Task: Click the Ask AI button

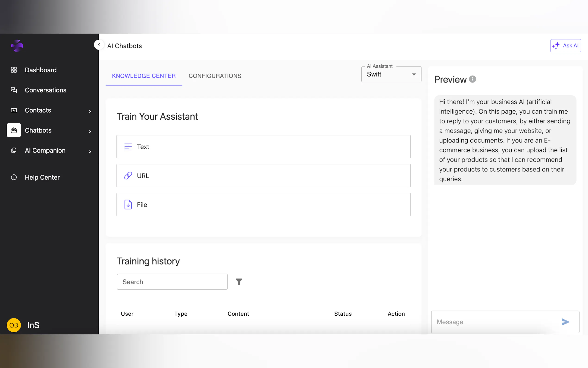Action: point(565,45)
